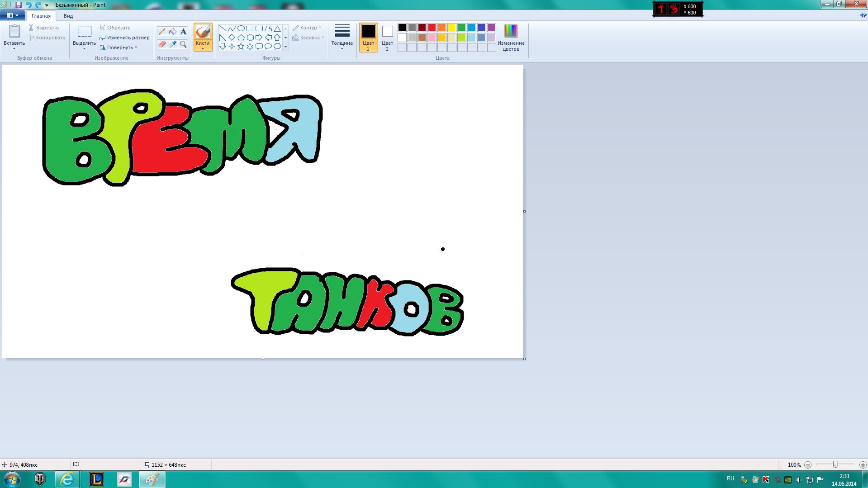
Task: Zoom out with the minus button
Action: (808, 464)
